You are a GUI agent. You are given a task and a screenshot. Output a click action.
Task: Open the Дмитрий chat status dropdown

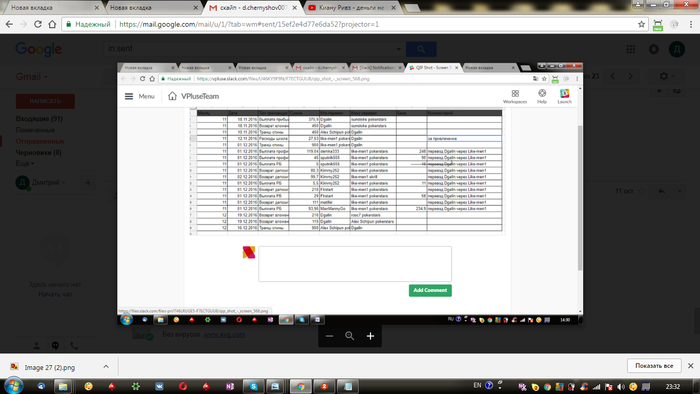(49, 182)
